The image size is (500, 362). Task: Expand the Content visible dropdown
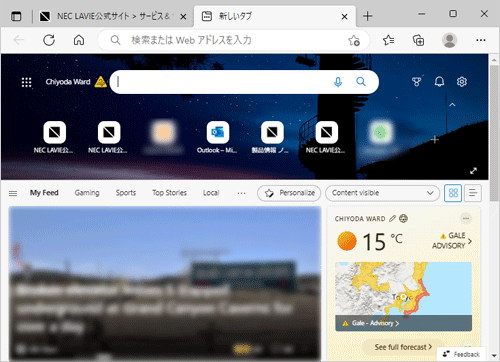click(382, 193)
